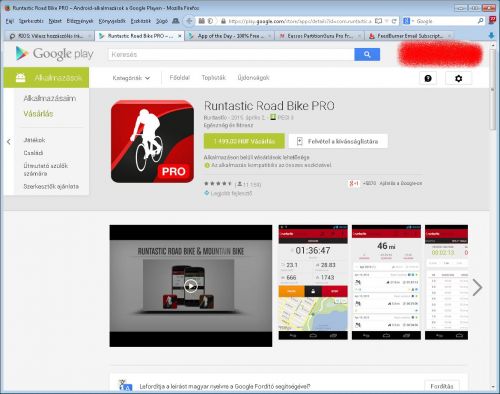The image size is (500, 394).
Task: Open the settings gear icon
Action: 458,78
